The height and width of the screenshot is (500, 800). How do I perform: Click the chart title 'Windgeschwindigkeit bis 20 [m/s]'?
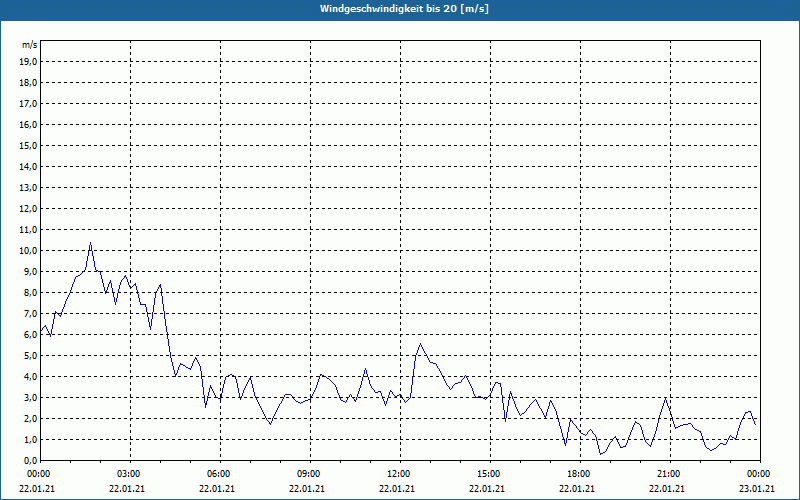pos(404,9)
